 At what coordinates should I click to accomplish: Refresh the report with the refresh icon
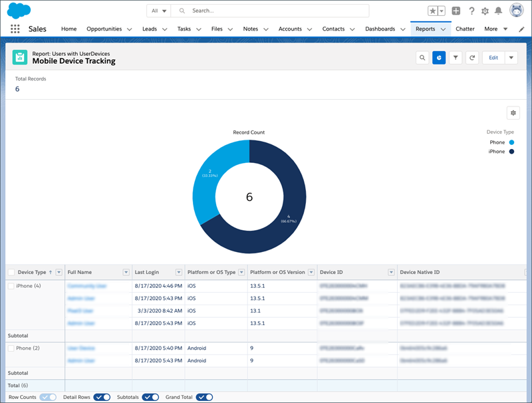pos(472,58)
